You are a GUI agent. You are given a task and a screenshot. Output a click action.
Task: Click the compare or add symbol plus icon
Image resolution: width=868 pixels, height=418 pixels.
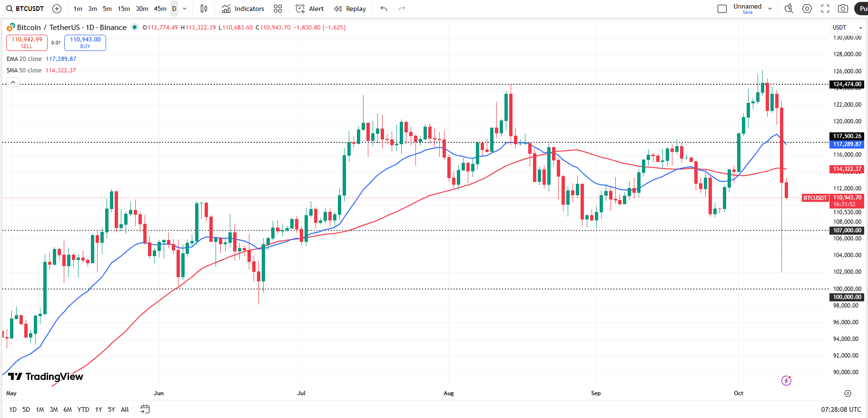point(57,9)
